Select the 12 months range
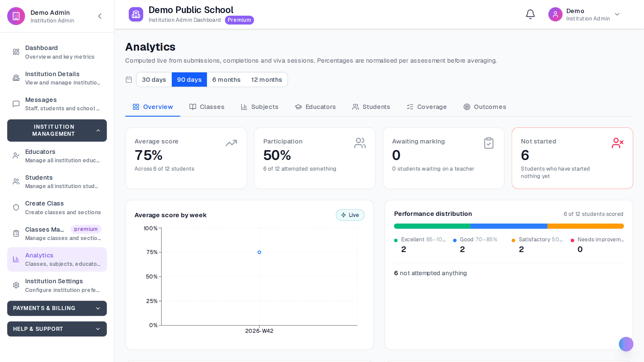Screen dimensions: 644x362 pos(267,80)
